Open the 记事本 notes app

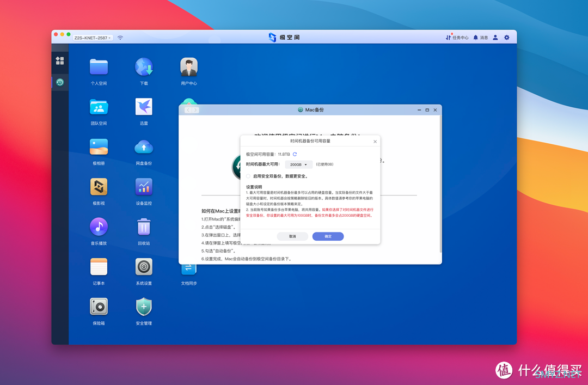pos(99,272)
